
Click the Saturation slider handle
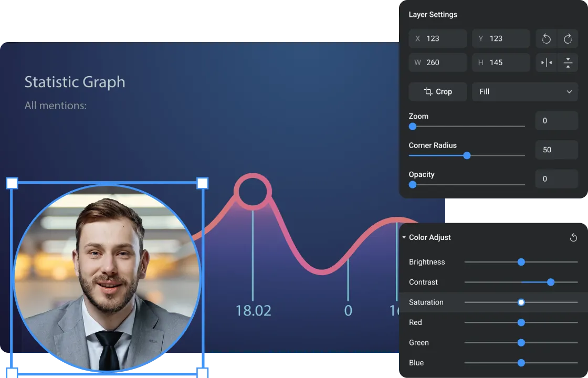(521, 302)
